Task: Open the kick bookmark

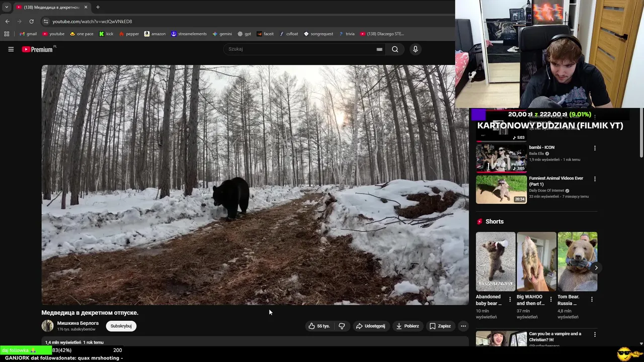Action: click(106, 34)
